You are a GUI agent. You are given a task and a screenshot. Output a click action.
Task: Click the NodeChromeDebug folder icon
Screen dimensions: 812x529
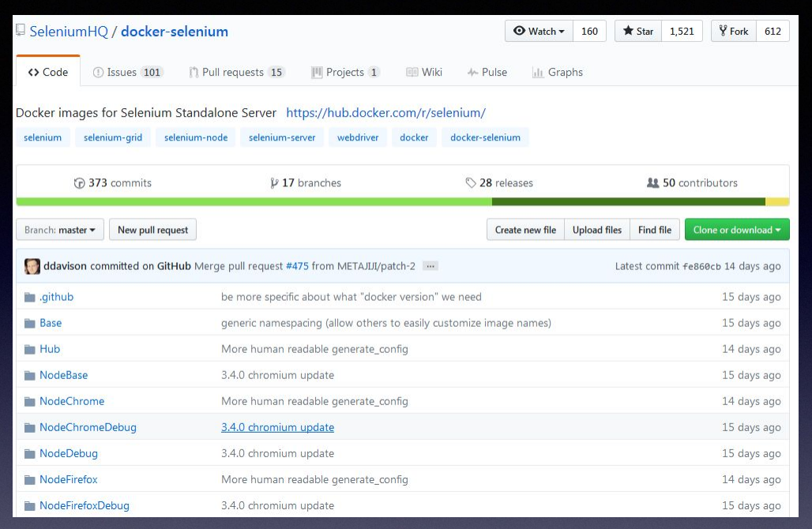29,428
